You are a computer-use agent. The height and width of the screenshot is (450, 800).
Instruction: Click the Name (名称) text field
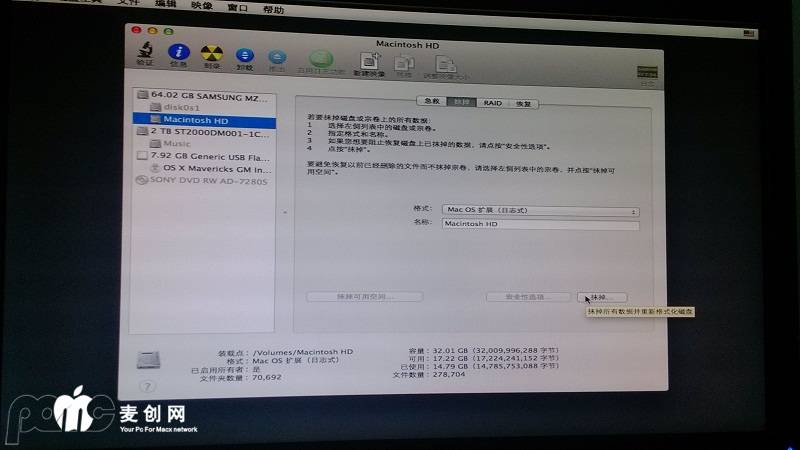540,225
